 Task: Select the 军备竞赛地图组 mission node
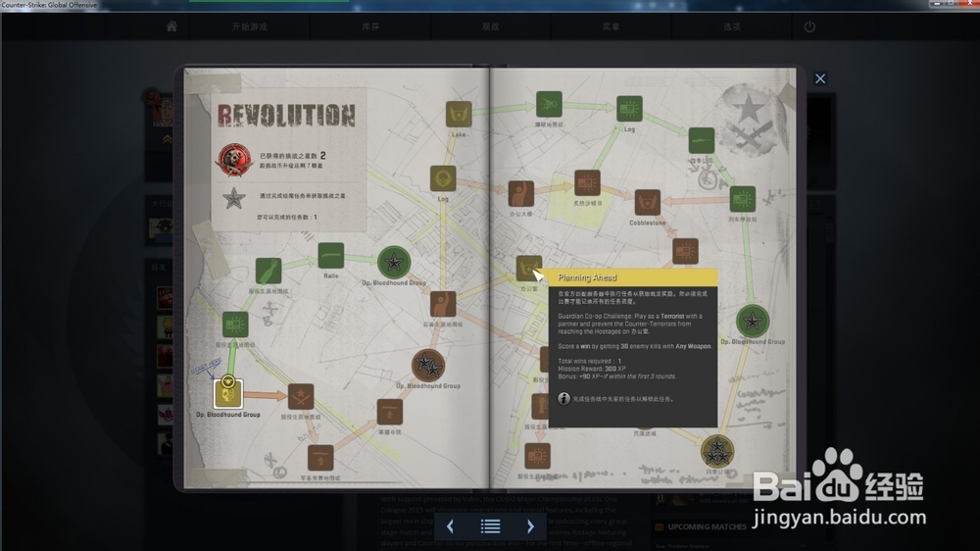coord(320,459)
